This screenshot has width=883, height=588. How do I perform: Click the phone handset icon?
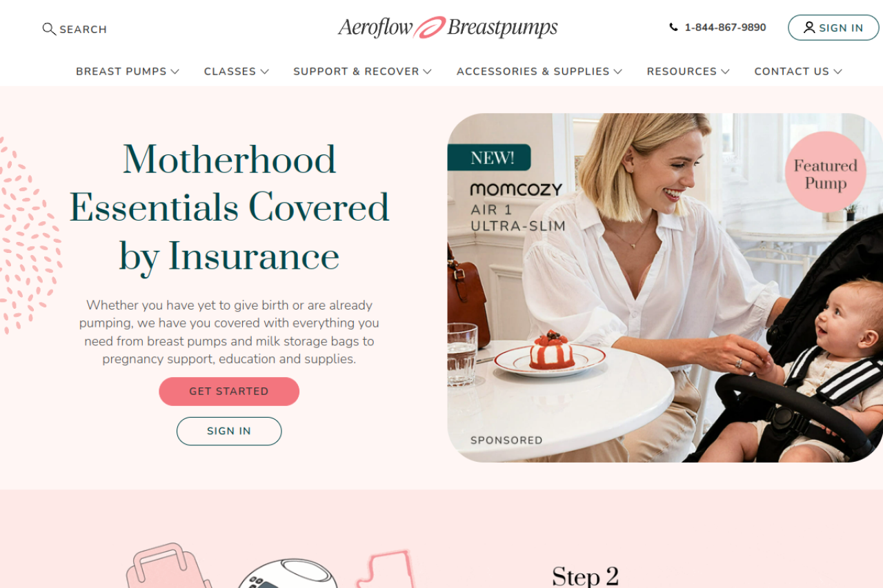[x=673, y=28]
